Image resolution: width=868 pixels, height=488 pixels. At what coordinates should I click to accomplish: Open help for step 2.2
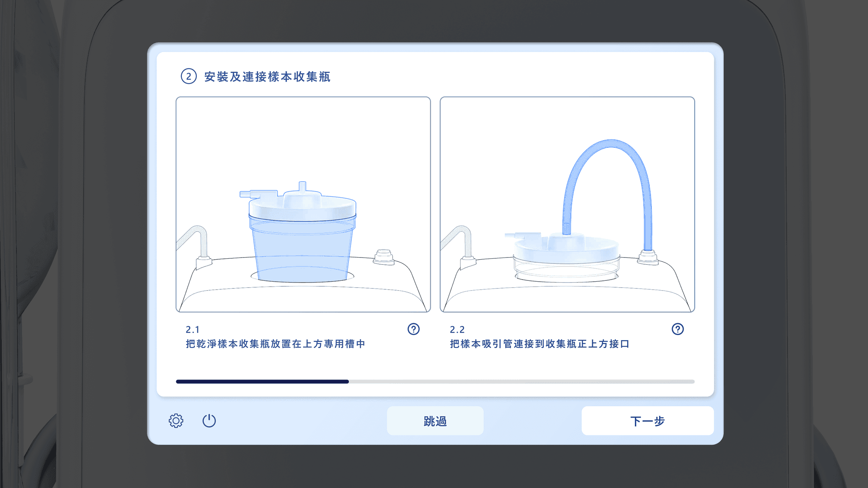678,329
